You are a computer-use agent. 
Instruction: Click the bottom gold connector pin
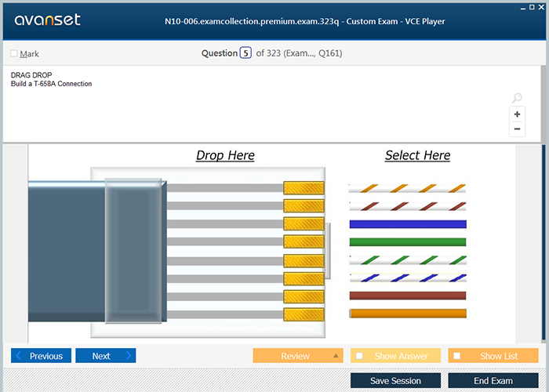pos(304,314)
